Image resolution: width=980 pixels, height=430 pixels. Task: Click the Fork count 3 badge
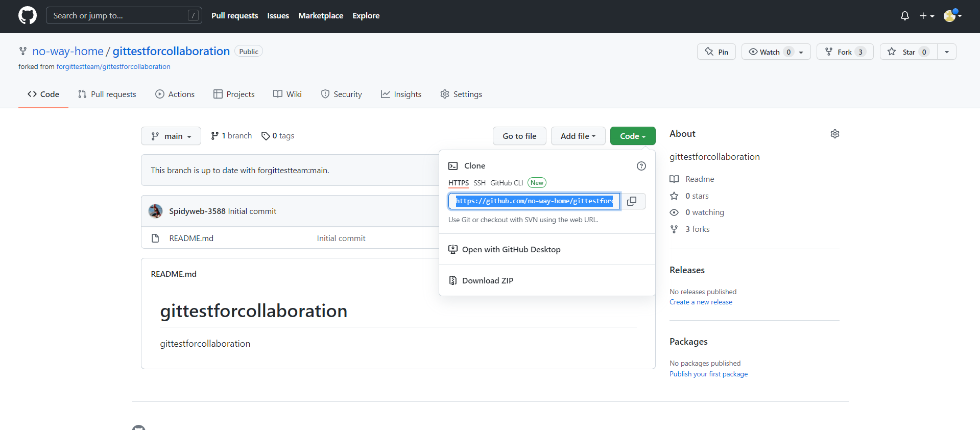pyautogui.click(x=861, y=52)
